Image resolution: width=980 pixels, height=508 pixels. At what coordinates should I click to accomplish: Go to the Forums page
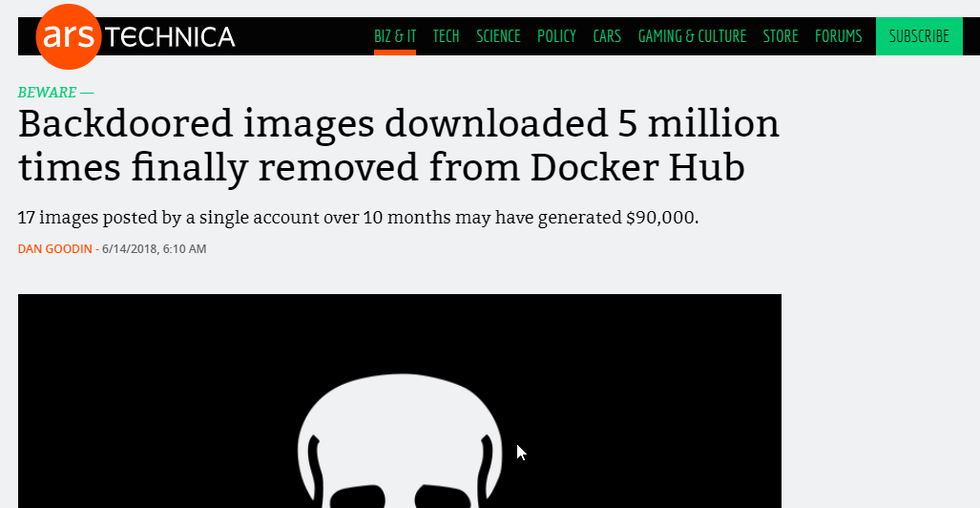pos(838,36)
